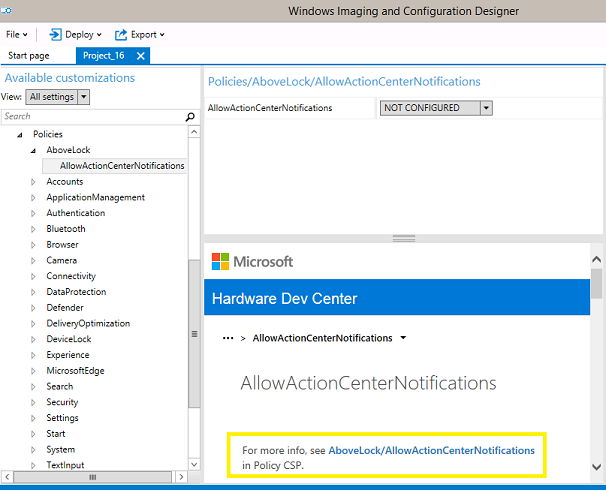
Task: Open the File menu
Action: pyautogui.click(x=17, y=34)
